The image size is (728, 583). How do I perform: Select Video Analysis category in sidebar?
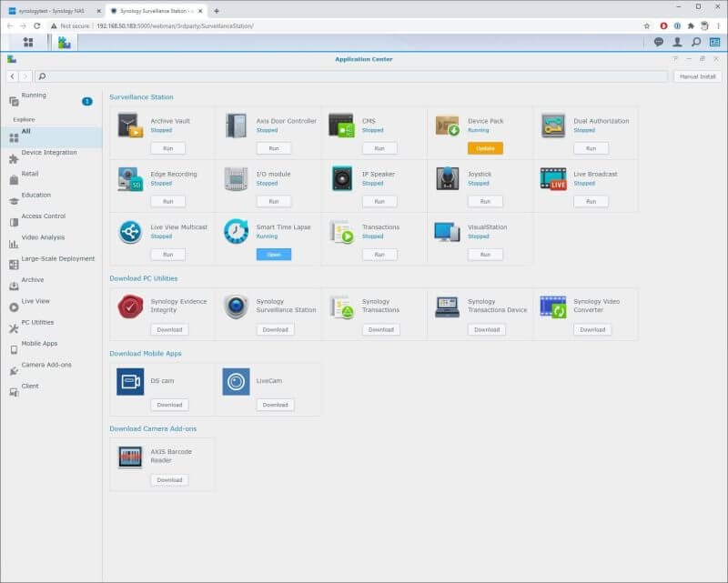(x=43, y=237)
